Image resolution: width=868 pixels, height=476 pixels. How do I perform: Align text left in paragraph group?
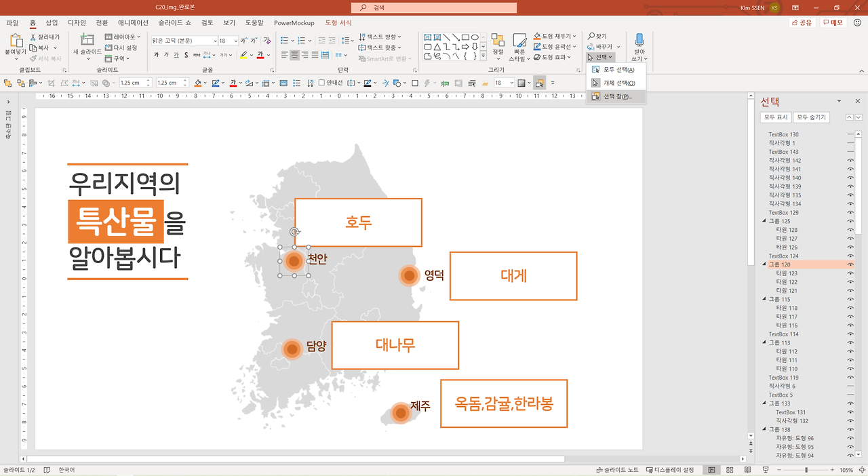pos(285,55)
